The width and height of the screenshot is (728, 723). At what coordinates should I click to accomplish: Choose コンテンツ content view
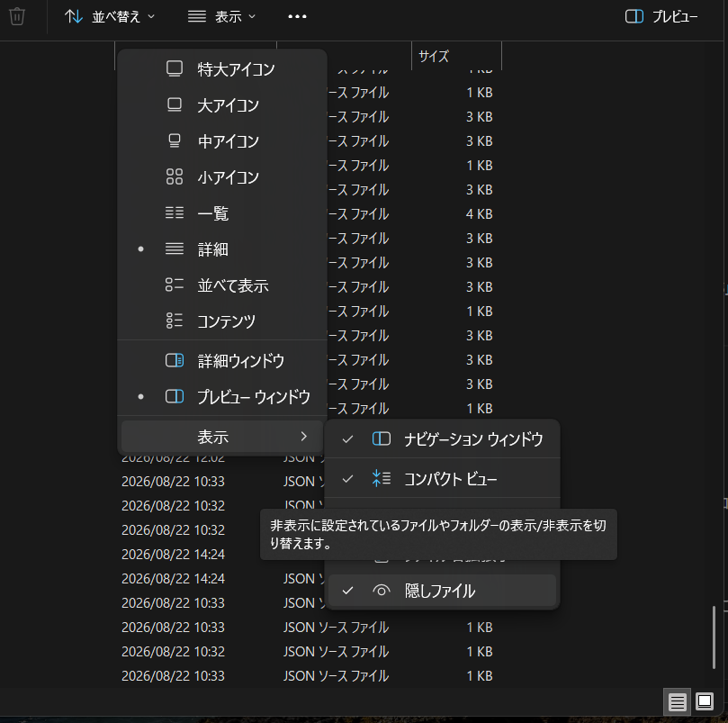222,321
